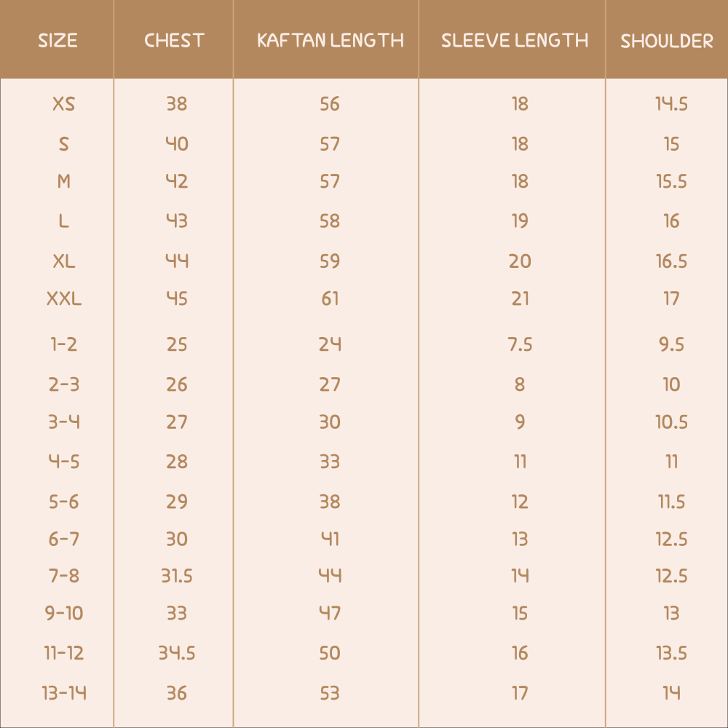Click shoulder value 16.5 in XL row
This screenshot has width=728, height=728.
671,261
